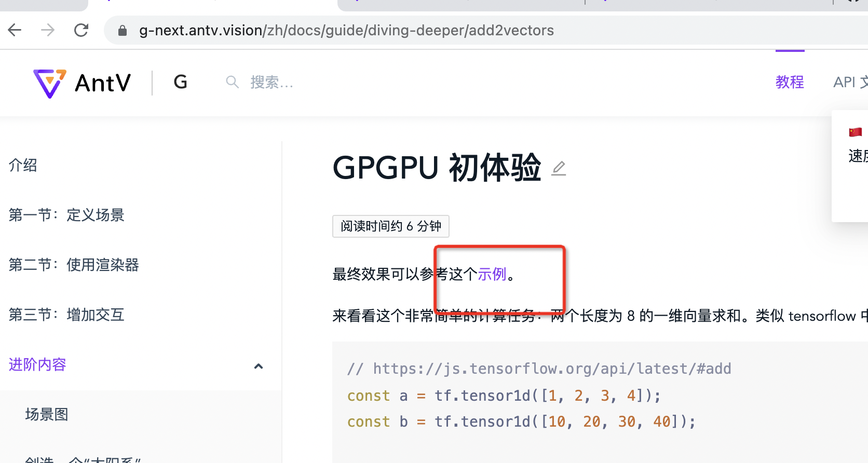Click the tensorflow URL comment in code
Screen dimensions: 868x463
tap(539, 369)
